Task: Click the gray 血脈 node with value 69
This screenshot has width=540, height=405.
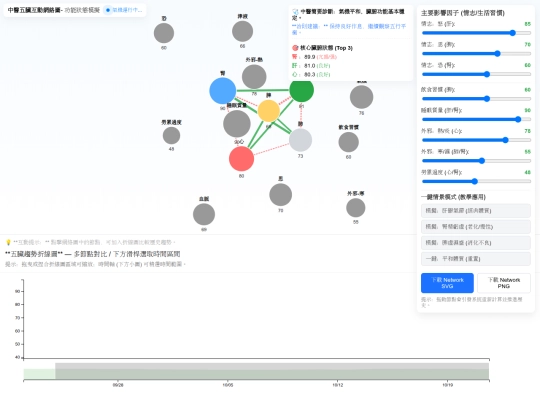Action: (204, 214)
